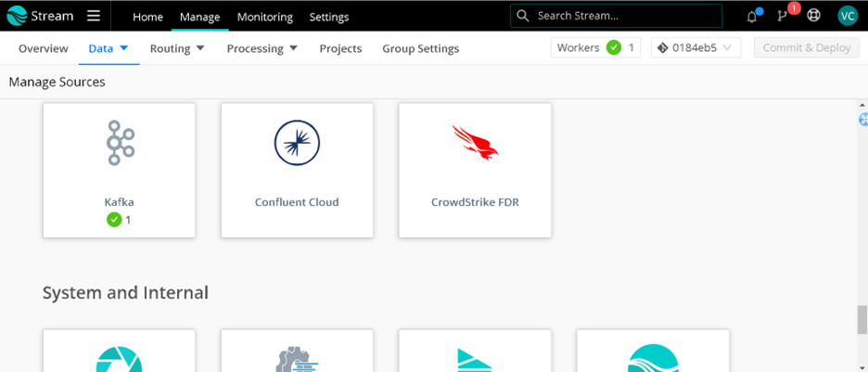Click the Kafka green check status
The height and width of the screenshot is (372, 868).
113,220
